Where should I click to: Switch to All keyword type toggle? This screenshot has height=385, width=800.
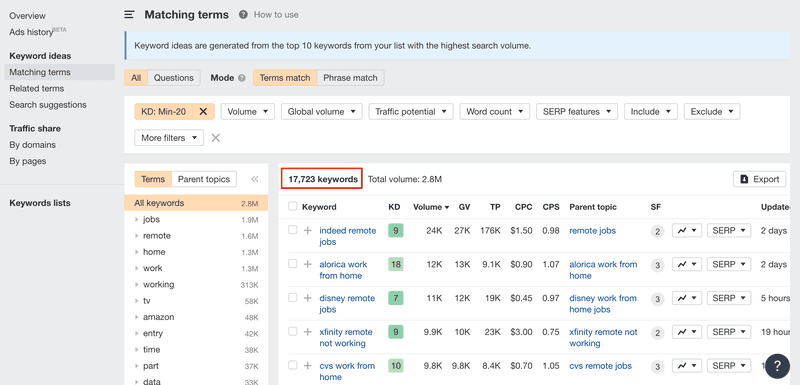(136, 78)
